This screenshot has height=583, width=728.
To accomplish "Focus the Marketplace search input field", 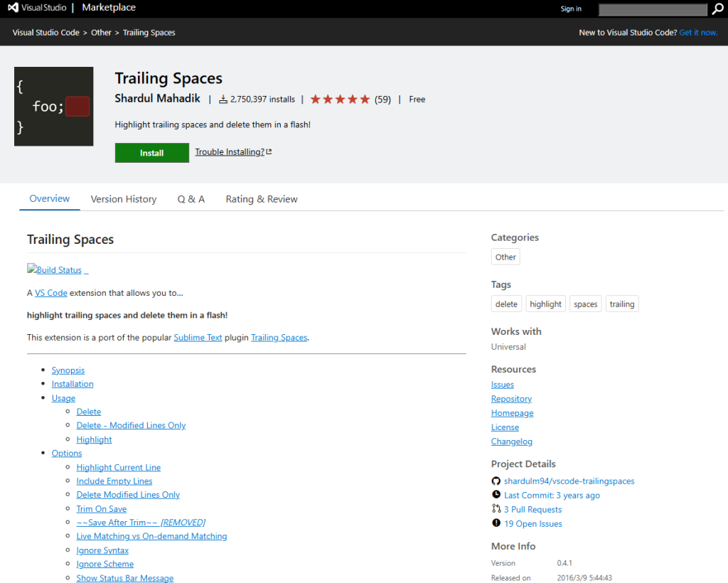I will 653,9.
